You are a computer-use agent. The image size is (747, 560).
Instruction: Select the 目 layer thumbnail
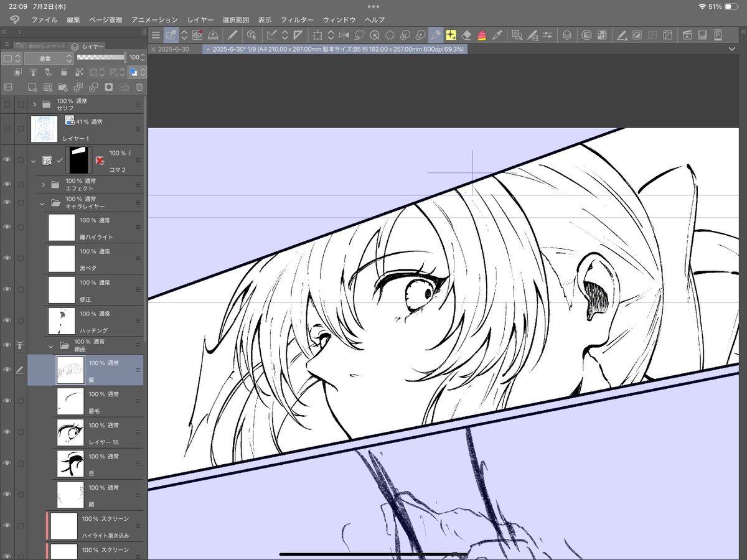pyautogui.click(x=70, y=464)
